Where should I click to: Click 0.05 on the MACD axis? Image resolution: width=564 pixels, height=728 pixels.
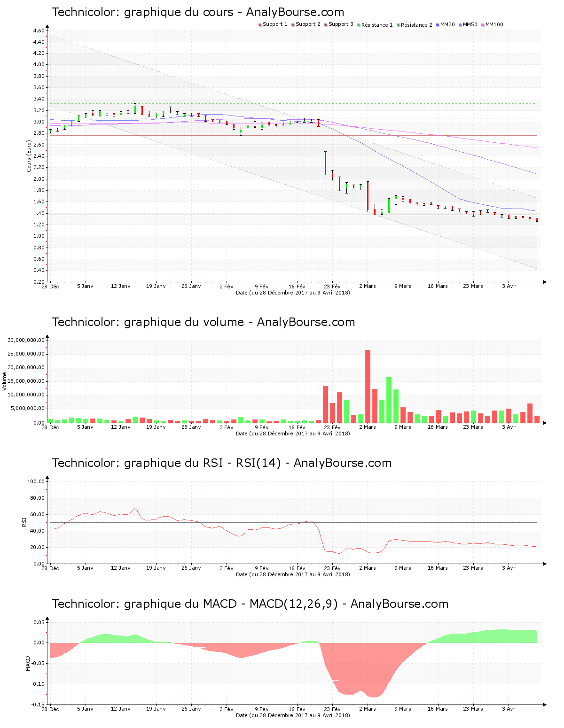39,622
